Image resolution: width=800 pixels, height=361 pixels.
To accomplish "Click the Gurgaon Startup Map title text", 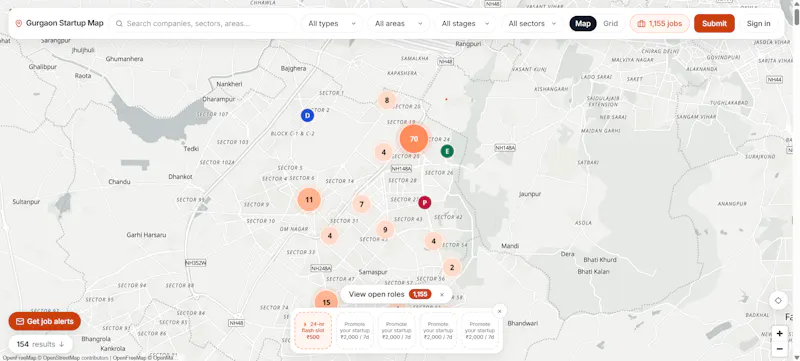I will [65, 23].
